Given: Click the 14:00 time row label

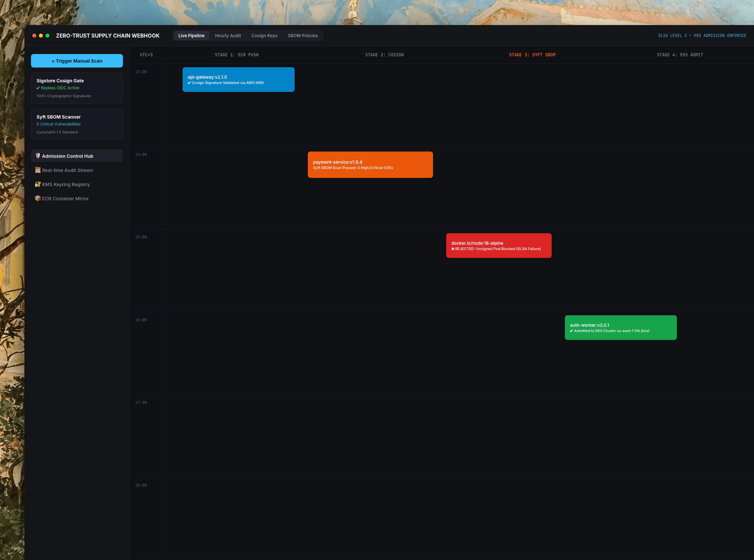Looking at the screenshot, I should tap(141, 154).
